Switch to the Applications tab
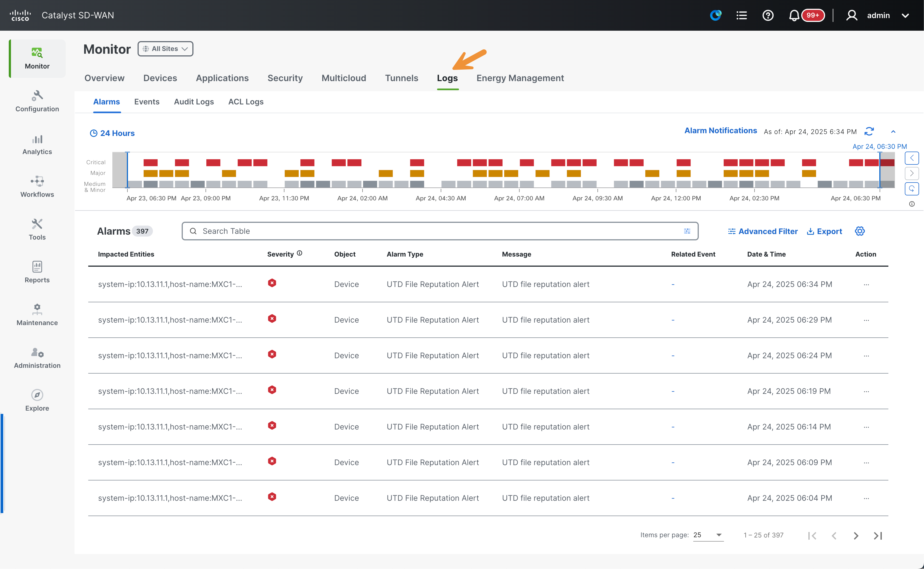 222,78
